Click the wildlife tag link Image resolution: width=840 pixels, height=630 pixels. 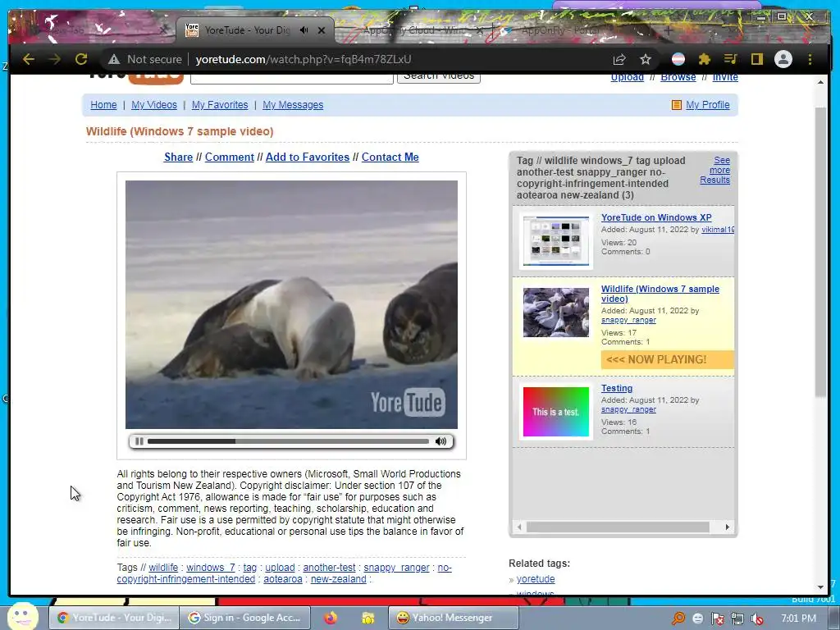(x=163, y=568)
